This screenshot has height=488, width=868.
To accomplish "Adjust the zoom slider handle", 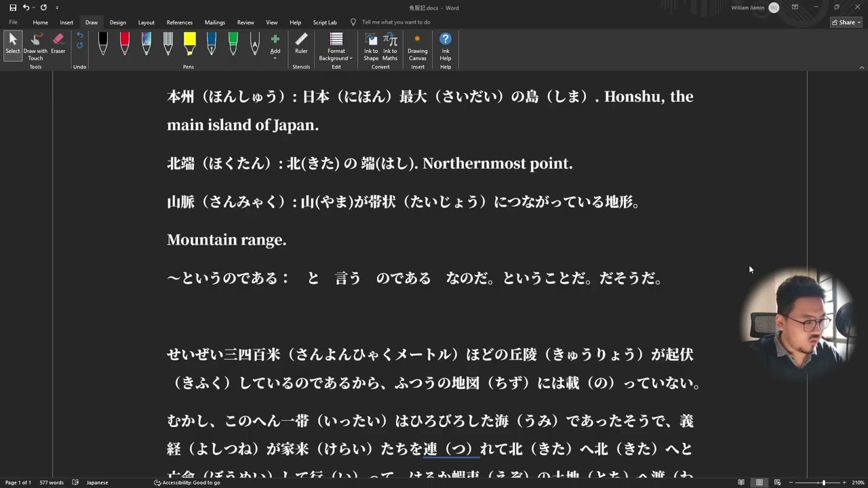I will click(x=824, y=483).
